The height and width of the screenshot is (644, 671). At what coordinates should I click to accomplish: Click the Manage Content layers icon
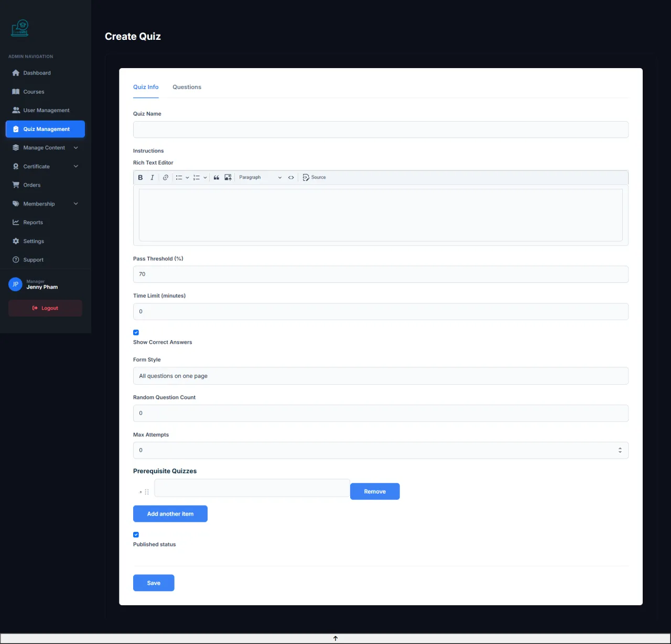(16, 148)
